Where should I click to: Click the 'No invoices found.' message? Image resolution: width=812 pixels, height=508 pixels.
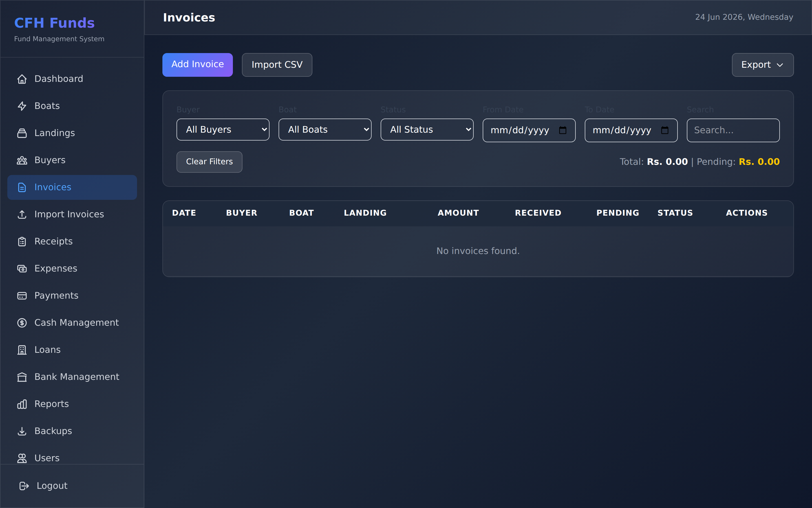pyautogui.click(x=478, y=251)
